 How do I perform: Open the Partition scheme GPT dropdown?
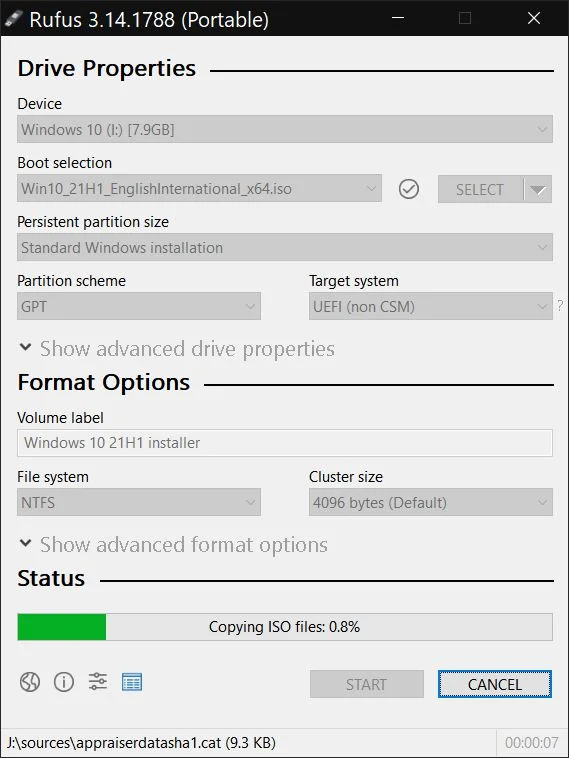tap(139, 306)
